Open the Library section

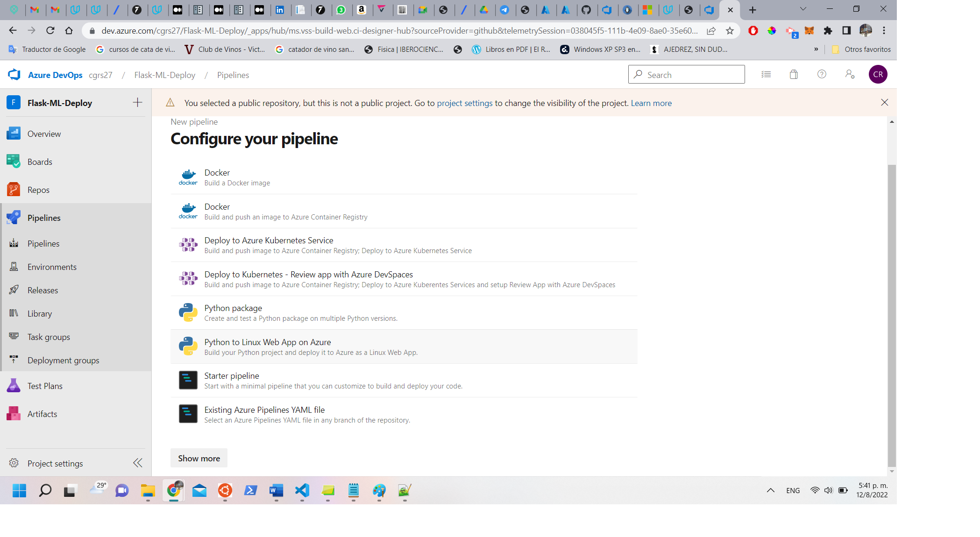pyautogui.click(x=39, y=313)
